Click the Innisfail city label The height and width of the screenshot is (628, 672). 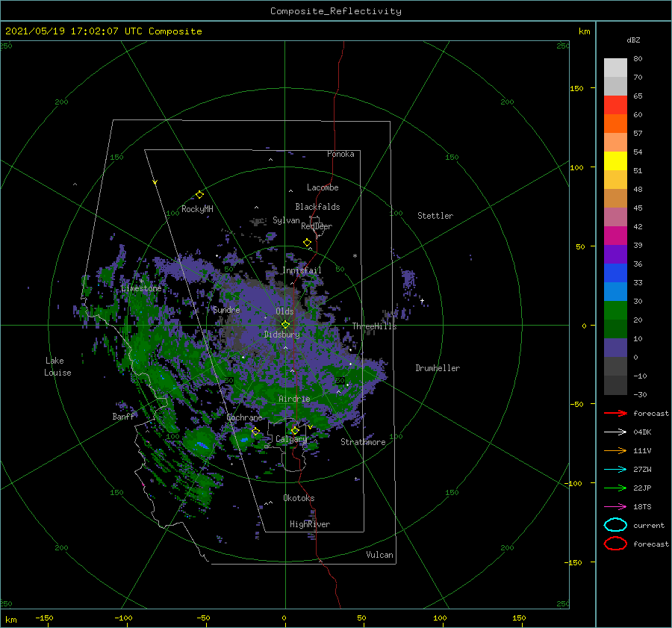tap(302, 270)
